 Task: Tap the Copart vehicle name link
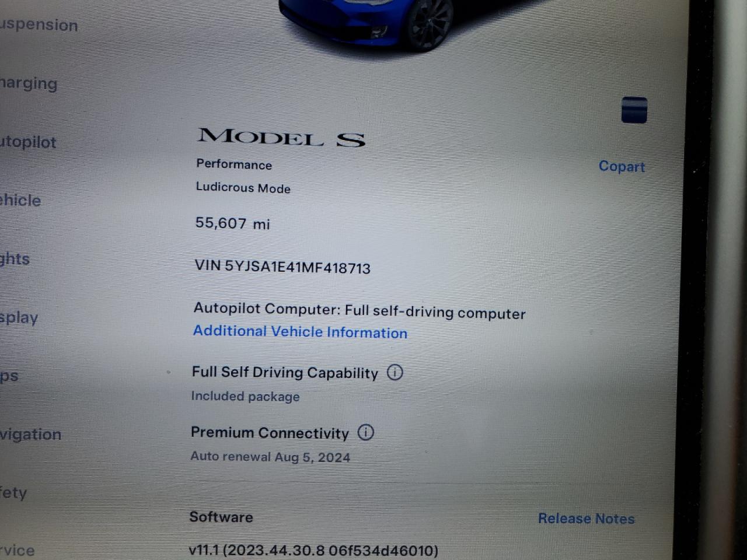(x=622, y=166)
